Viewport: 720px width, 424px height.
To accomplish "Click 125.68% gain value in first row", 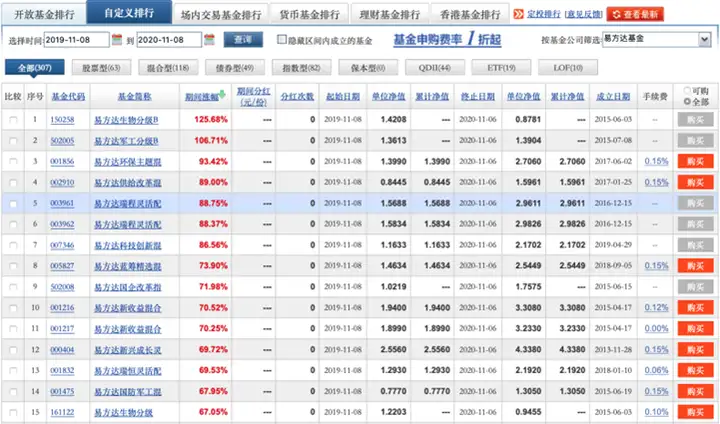I will (x=211, y=119).
